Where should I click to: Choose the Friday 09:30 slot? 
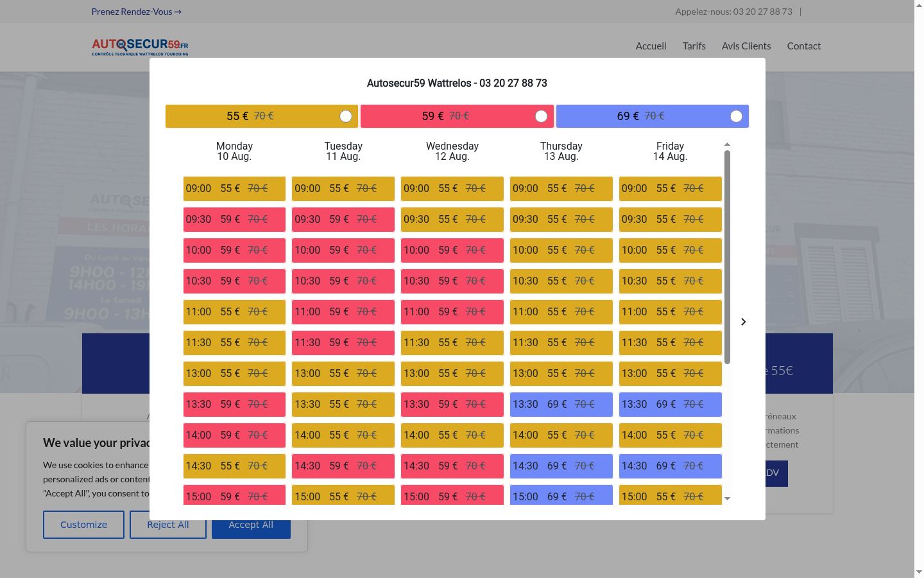(x=671, y=220)
